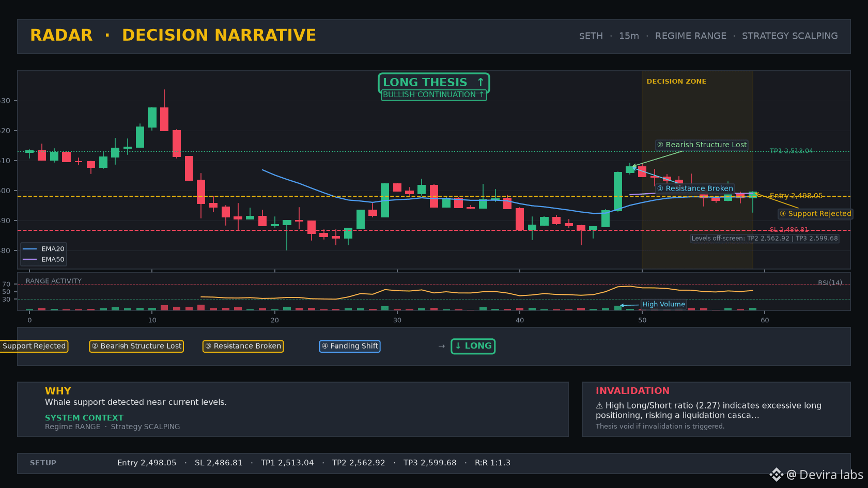
Task: Select the Resistance Broken chart annotation
Action: pos(695,188)
